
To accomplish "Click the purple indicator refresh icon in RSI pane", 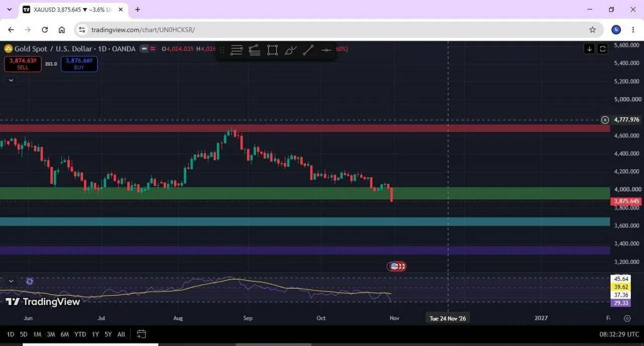I will coord(30,281).
